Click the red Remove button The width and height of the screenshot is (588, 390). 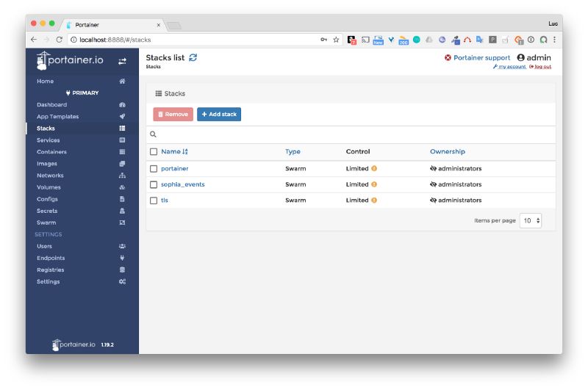173,115
